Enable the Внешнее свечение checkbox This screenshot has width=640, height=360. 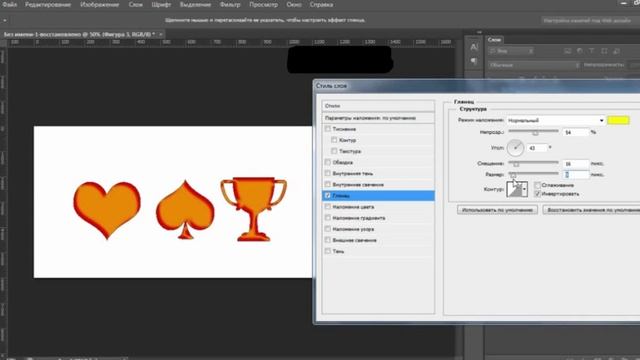coord(328,240)
